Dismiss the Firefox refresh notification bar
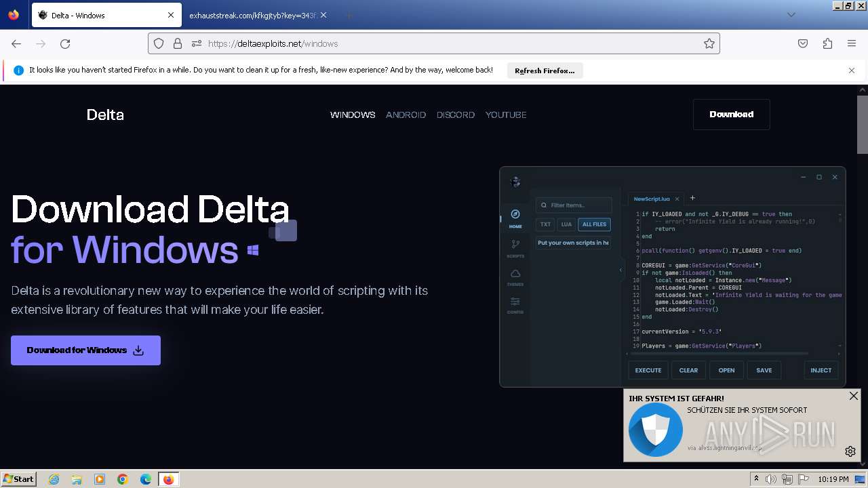The height and width of the screenshot is (488, 868). tap(852, 70)
